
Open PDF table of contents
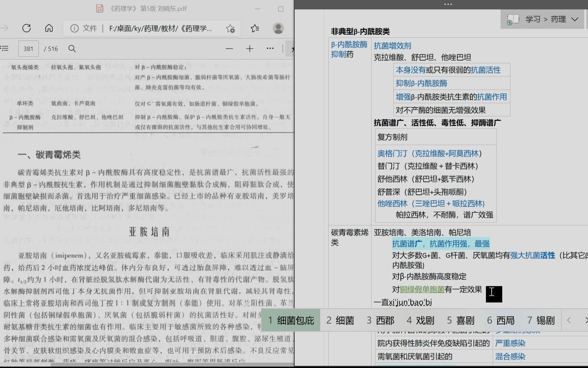4,49
